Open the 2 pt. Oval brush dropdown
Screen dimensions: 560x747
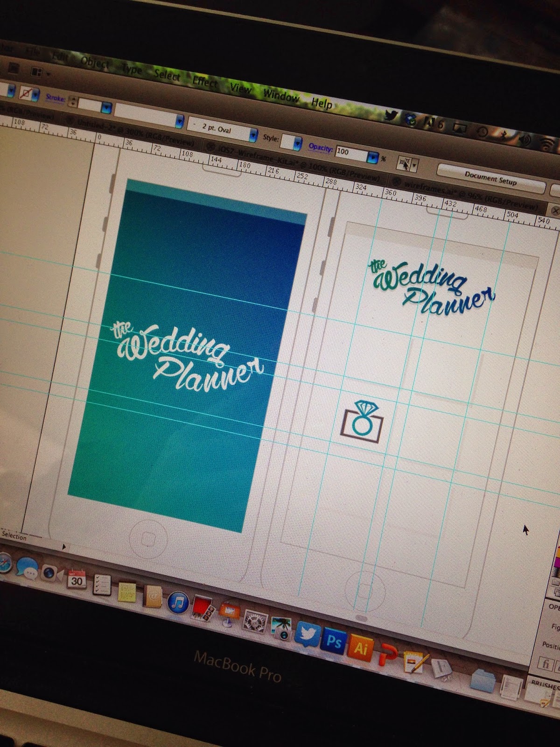pyautogui.click(x=252, y=135)
